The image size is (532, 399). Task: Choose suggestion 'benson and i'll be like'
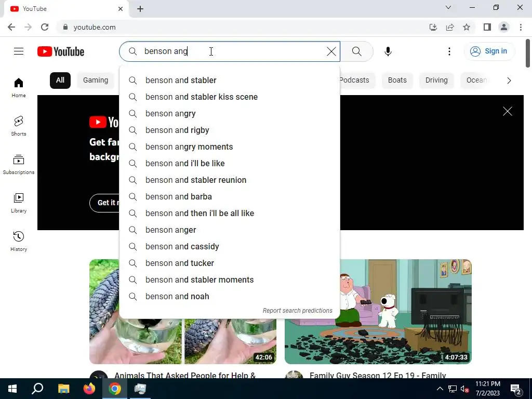click(229, 163)
